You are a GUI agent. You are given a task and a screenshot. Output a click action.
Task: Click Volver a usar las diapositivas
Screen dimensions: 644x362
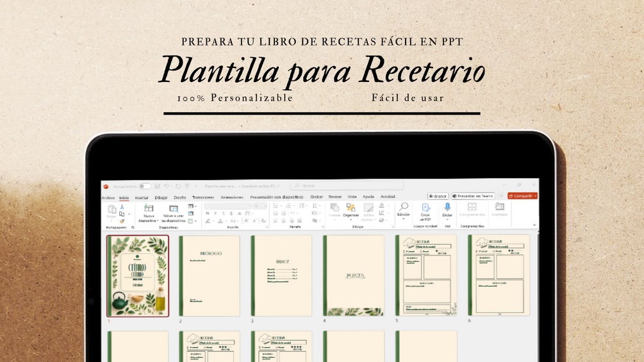[x=174, y=213]
